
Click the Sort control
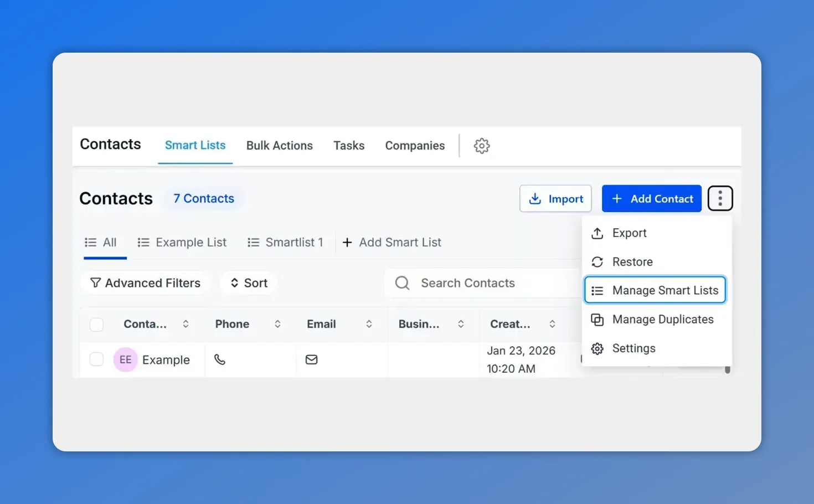tap(248, 282)
